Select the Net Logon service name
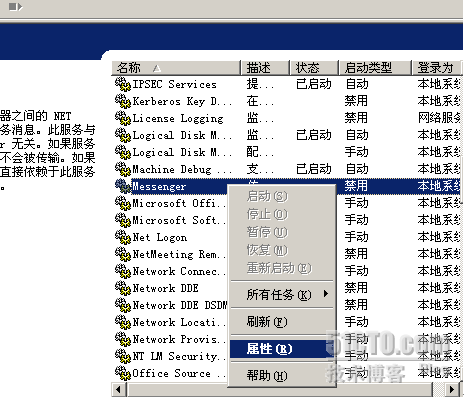Image resolution: width=464 pixels, height=397 pixels. click(160, 237)
